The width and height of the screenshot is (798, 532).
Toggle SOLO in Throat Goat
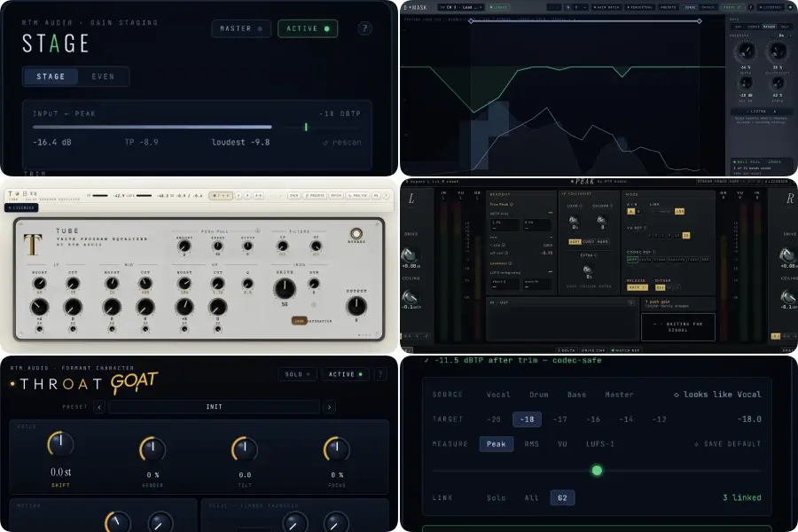click(298, 374)
